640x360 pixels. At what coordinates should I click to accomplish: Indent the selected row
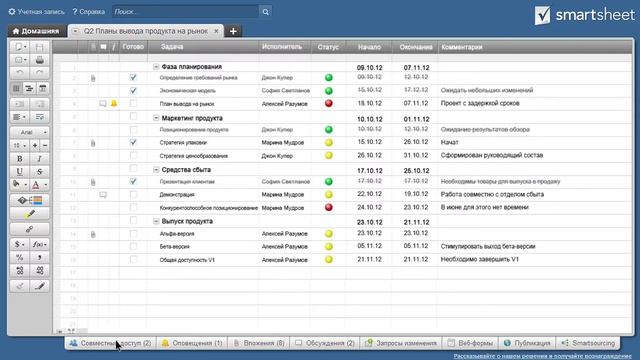(39, 104)
